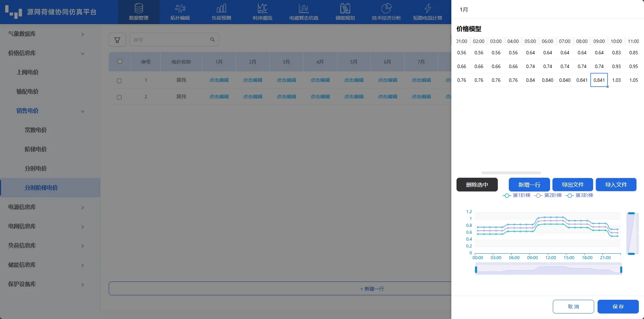
Task: Click the 0.840 cell under 06:00
Action: [547, 80]
